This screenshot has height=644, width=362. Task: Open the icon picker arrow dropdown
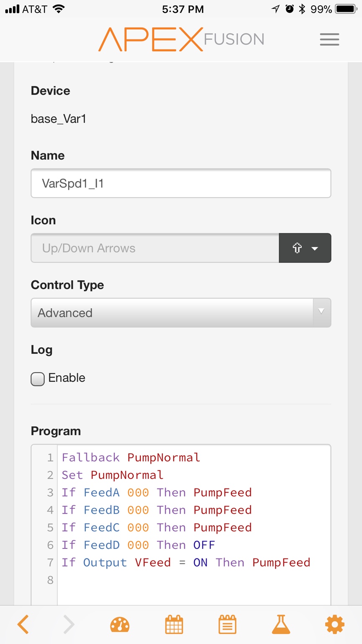(305, 248)
